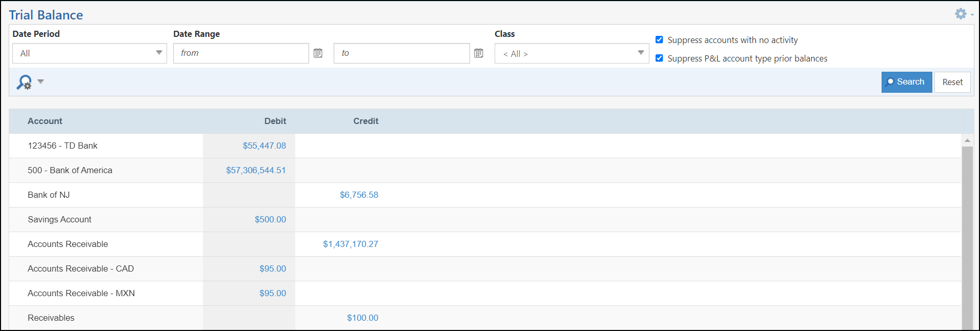Open Bank of America debit $57,306,544.51
The width and height of the screenshot is (980, 331).
(x=256, y=170)
